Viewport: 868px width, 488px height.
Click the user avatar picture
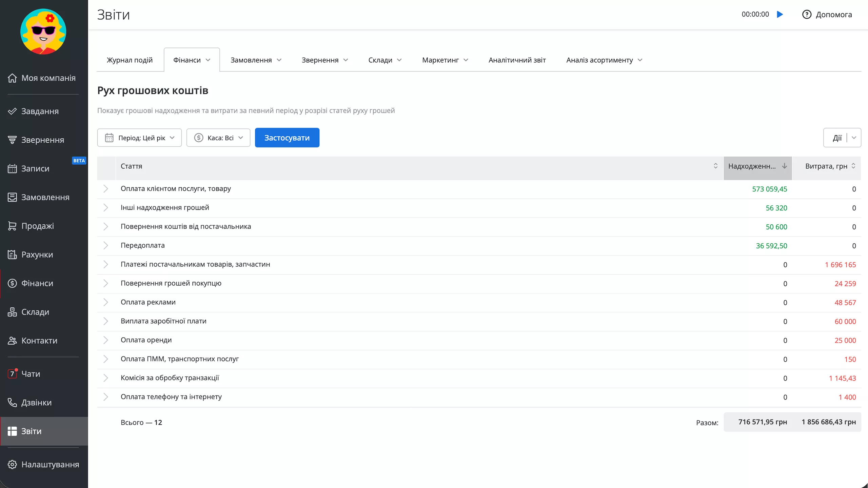43,32
